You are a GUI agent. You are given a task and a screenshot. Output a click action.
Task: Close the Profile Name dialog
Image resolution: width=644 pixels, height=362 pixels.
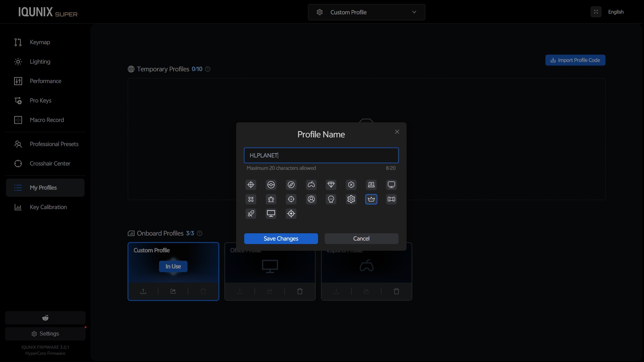[x=397, y=132]
